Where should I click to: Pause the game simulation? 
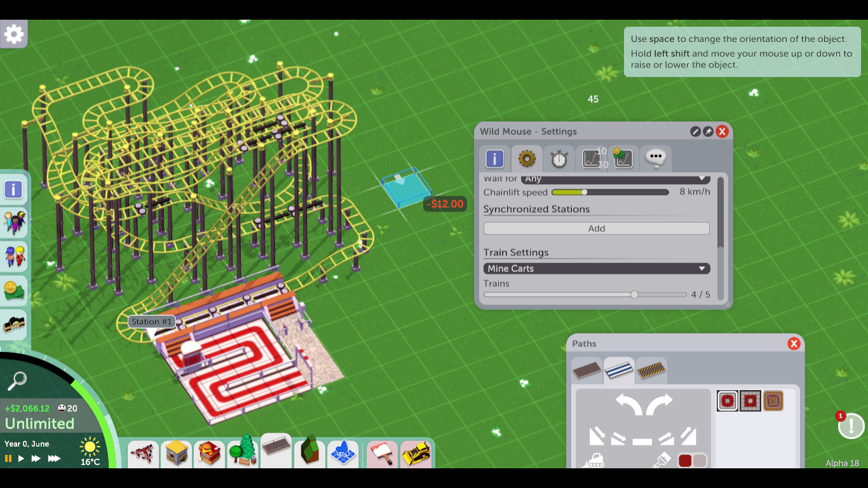coord(8,458)
